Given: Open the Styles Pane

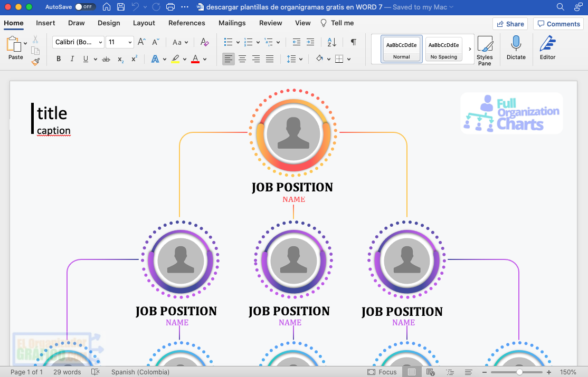Looking at the screenshot, I should point(485,50).
